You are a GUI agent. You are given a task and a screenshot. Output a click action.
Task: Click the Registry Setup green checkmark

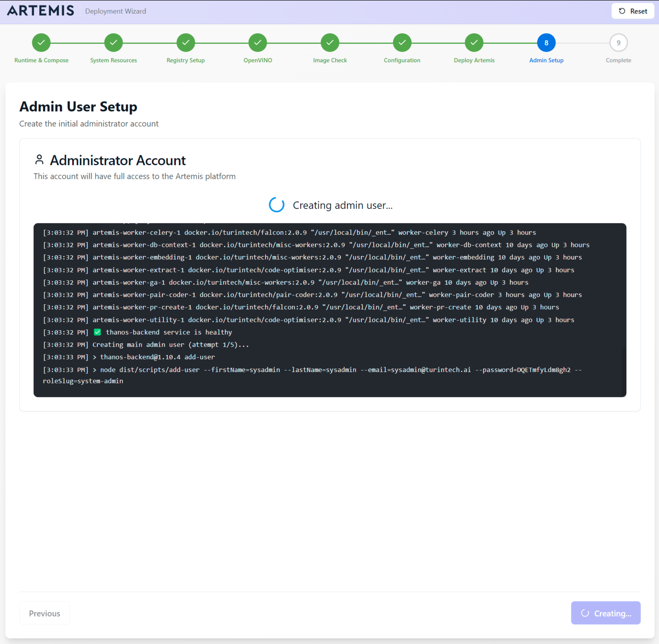point(185,43)
